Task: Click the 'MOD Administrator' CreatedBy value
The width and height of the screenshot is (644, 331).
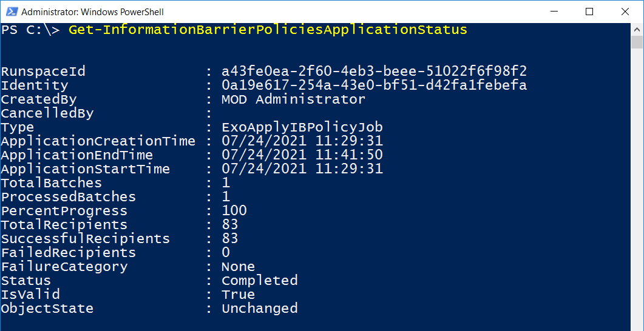Action: point(293,99)
